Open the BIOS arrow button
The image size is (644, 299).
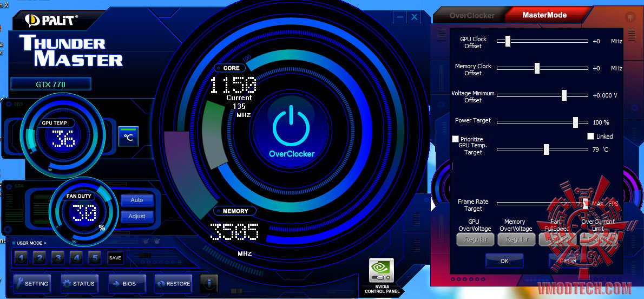(x=127, y=284)
